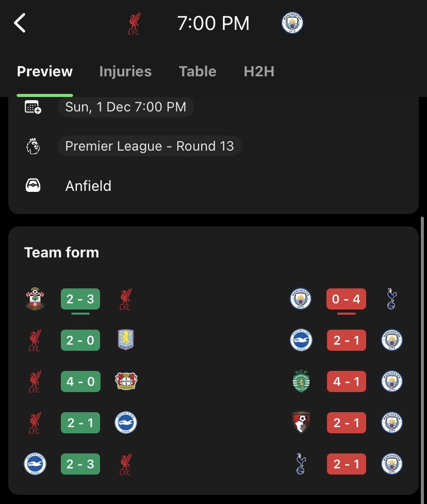Open Southampton crest in team form
The image size is (427, 504).
pyautogui.click(x=35, y=299)
